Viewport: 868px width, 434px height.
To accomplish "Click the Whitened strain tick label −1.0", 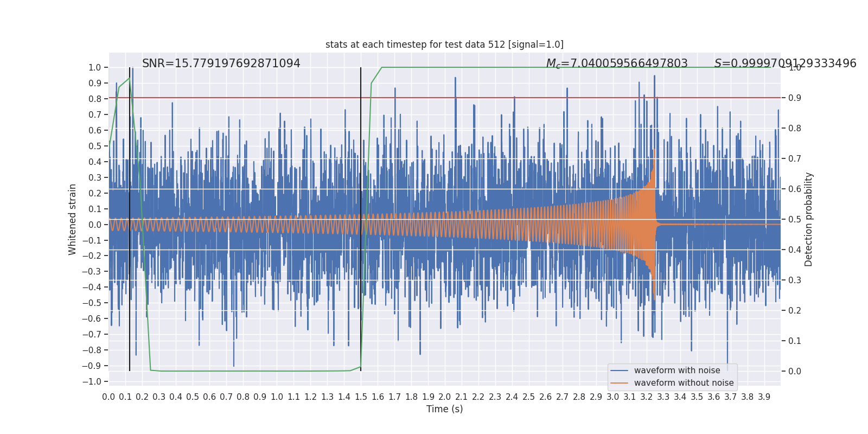I will 92,382.
